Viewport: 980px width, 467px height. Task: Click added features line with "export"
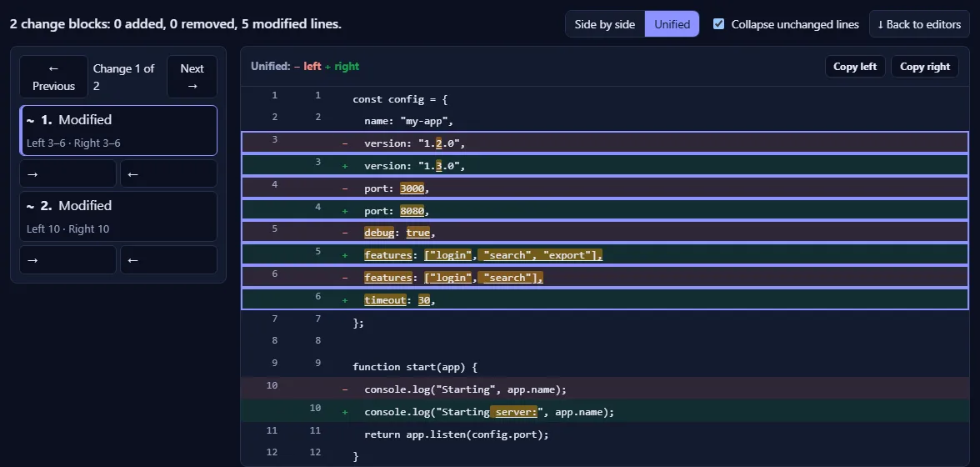point(604,255)
